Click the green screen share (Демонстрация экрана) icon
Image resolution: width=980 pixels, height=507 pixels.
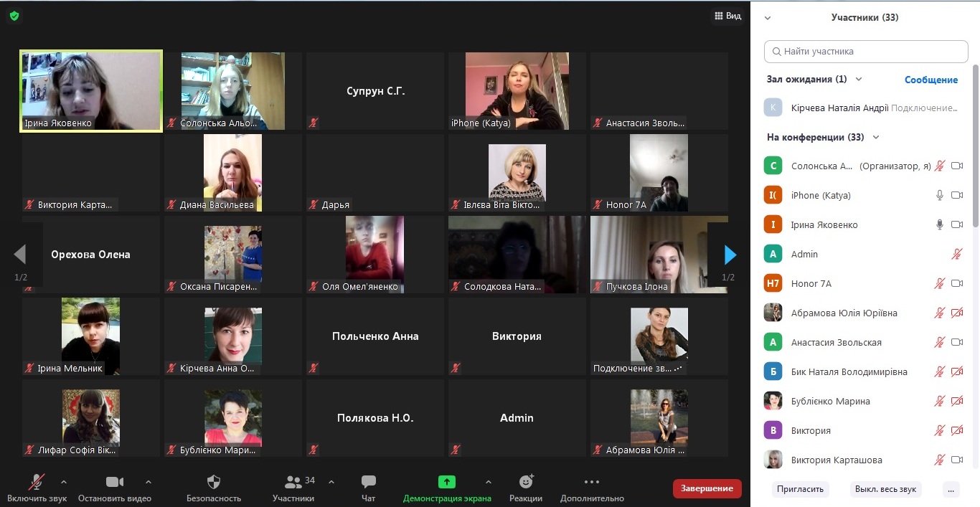447,482
